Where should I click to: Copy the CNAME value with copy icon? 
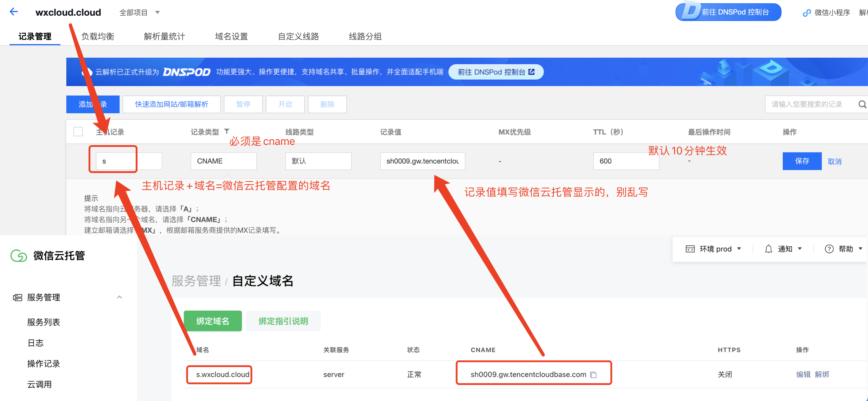coord(593,375)
